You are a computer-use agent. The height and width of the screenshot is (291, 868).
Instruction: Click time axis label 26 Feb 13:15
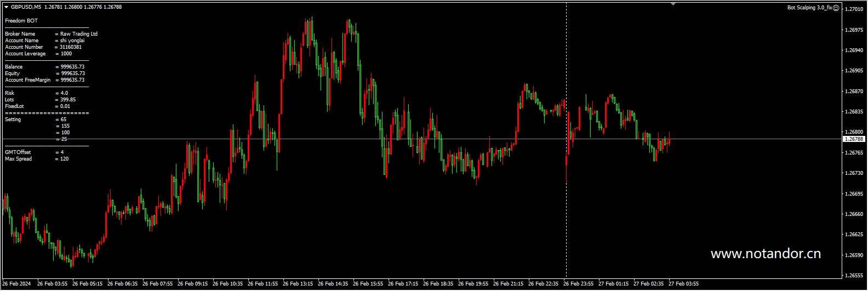[298, 284]
